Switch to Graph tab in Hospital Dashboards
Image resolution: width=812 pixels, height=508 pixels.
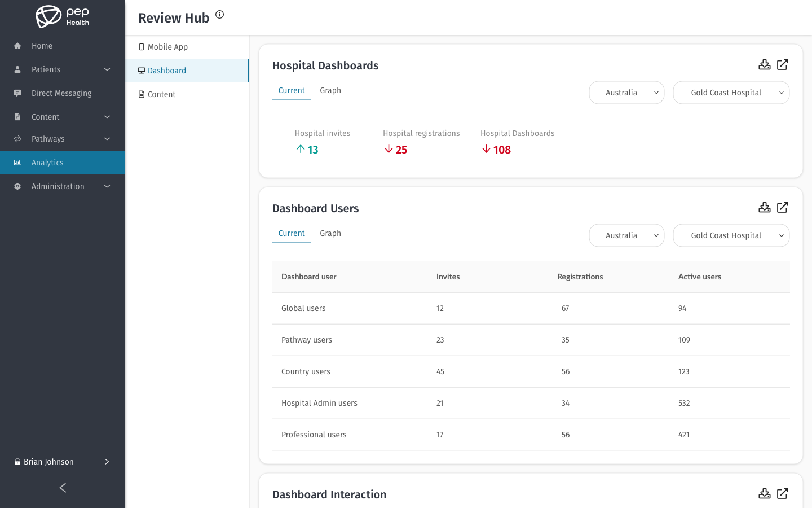pyautogui.click(x=330, y=90)
